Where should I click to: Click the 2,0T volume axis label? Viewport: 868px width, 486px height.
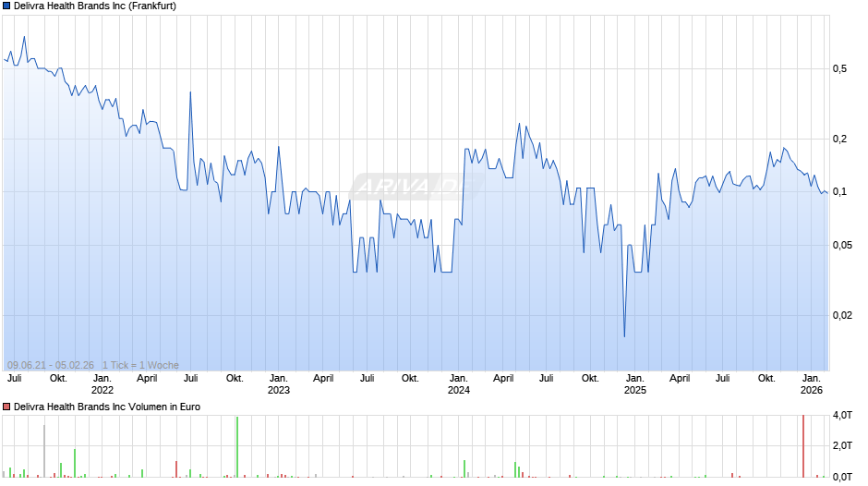click(842, 446)
